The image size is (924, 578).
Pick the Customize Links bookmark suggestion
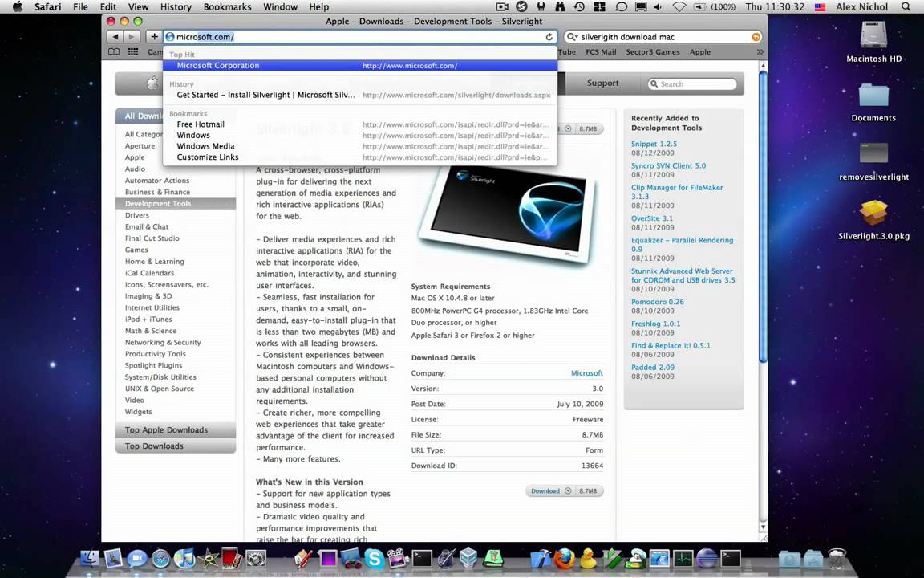(x=360, y=157)
